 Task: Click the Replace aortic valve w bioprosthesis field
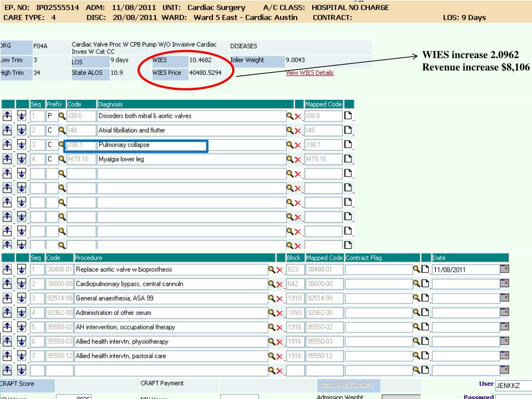pyautogui.click(x=171, y=270)
